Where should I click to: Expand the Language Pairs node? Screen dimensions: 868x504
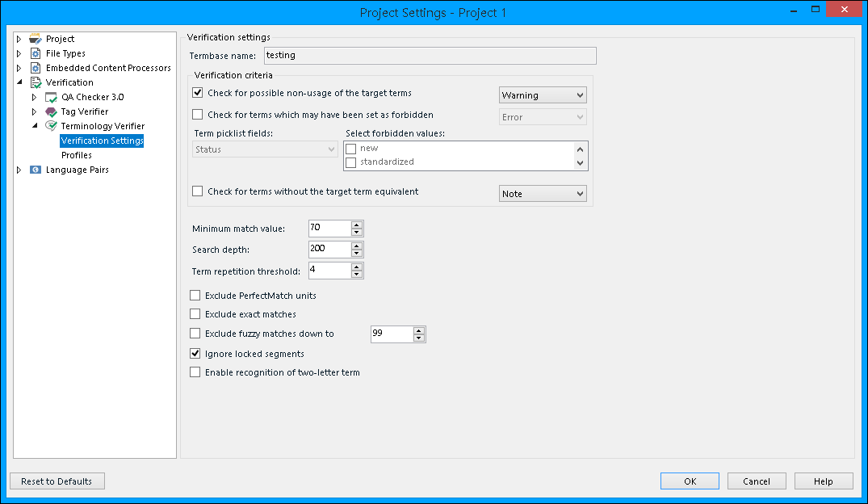pos(19,170)
